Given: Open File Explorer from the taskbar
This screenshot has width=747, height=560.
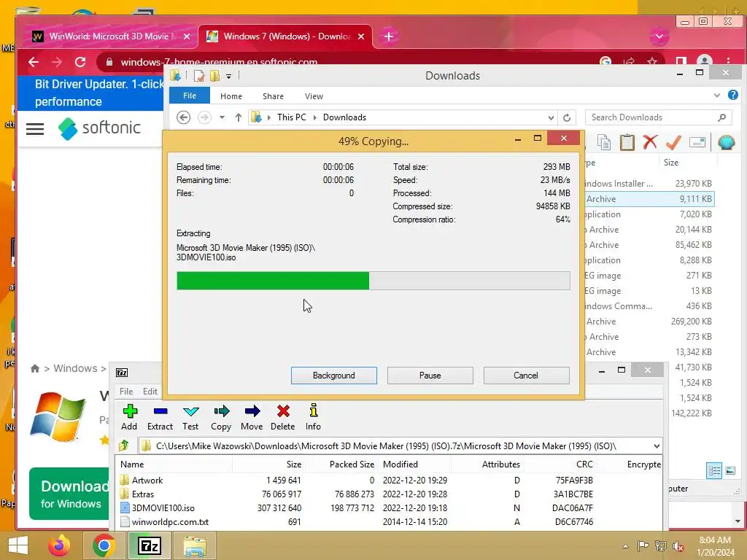Looking at the screenshot, I should tap(195, 545).
